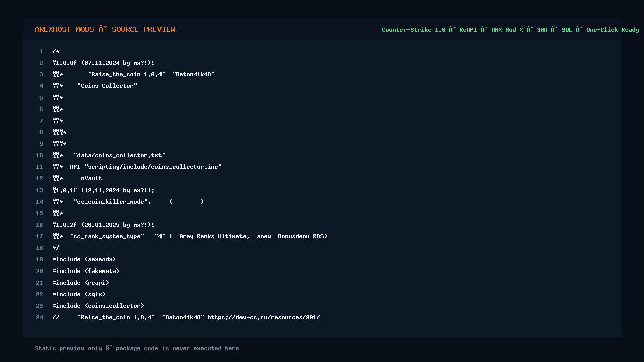
Task: Click line number 9 in the gutter
Action: point(41,144)
